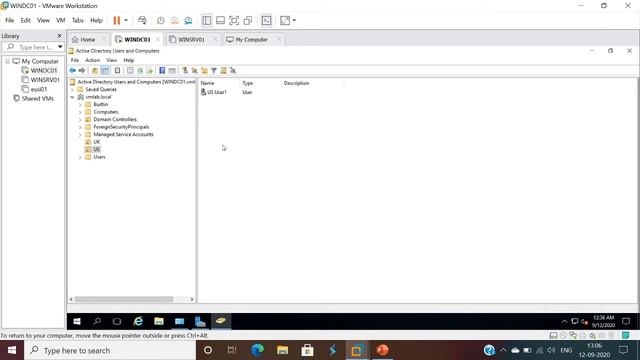Show the console view icon

click(x=267, y=20)
